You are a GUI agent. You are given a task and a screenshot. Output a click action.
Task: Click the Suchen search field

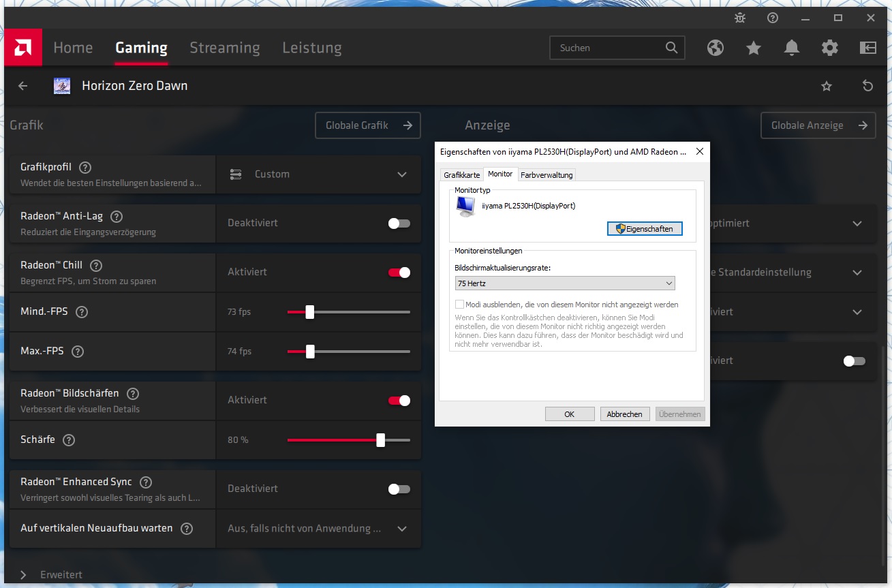617,48
